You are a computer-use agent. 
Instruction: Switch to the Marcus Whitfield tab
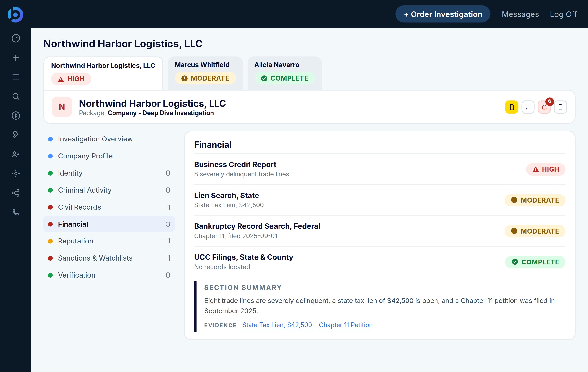click(205, 73)
